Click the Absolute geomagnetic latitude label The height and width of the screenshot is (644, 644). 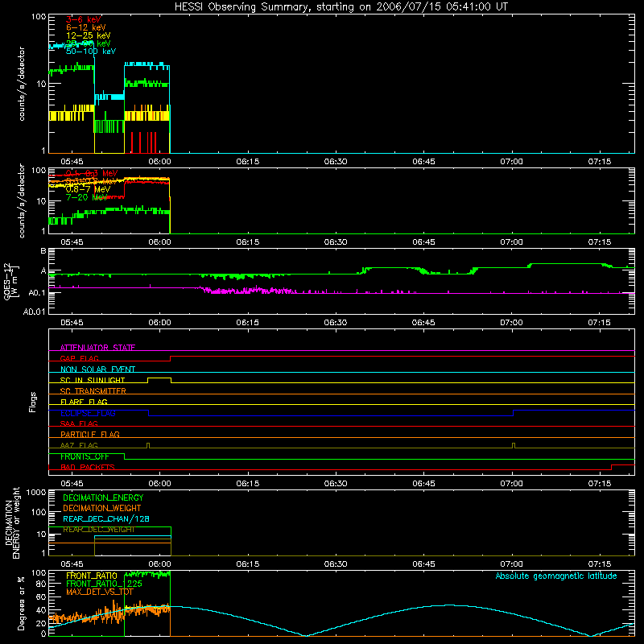point(556,576)
